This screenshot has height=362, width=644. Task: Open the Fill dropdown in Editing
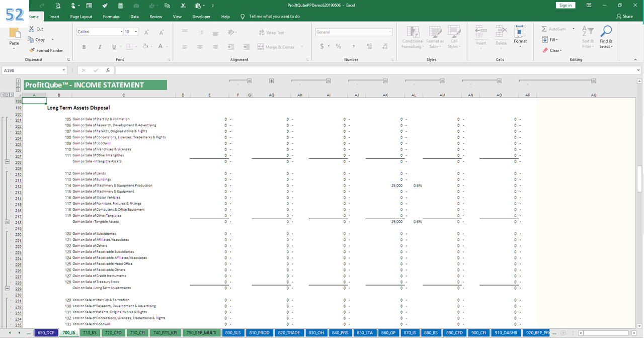coord(551,40)
